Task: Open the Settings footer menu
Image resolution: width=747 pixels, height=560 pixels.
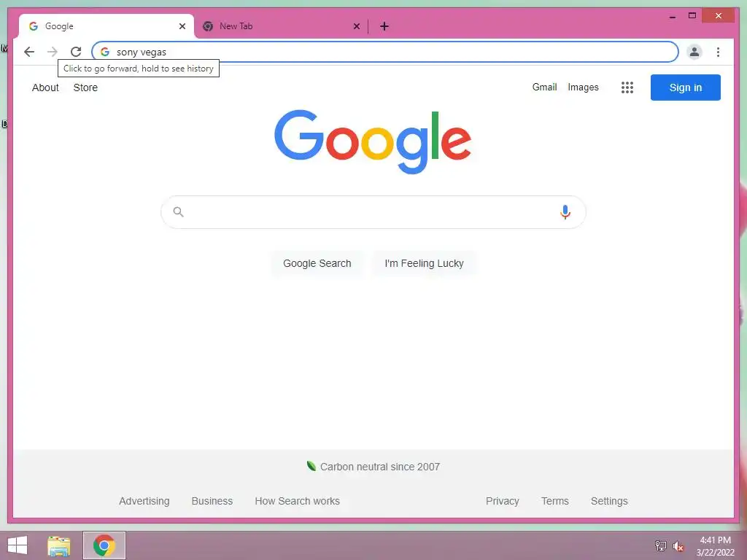Action: 609,501
